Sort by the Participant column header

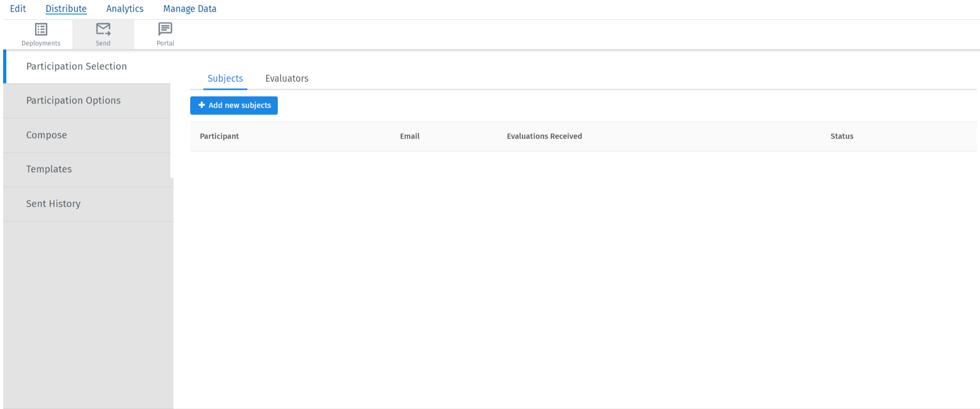click(219, 136)
